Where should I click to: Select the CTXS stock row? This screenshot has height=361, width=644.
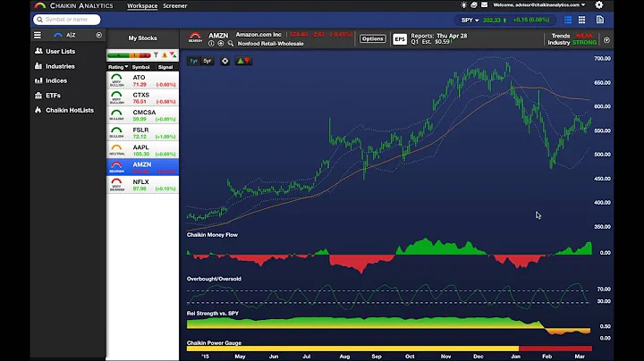coord(142,97)
